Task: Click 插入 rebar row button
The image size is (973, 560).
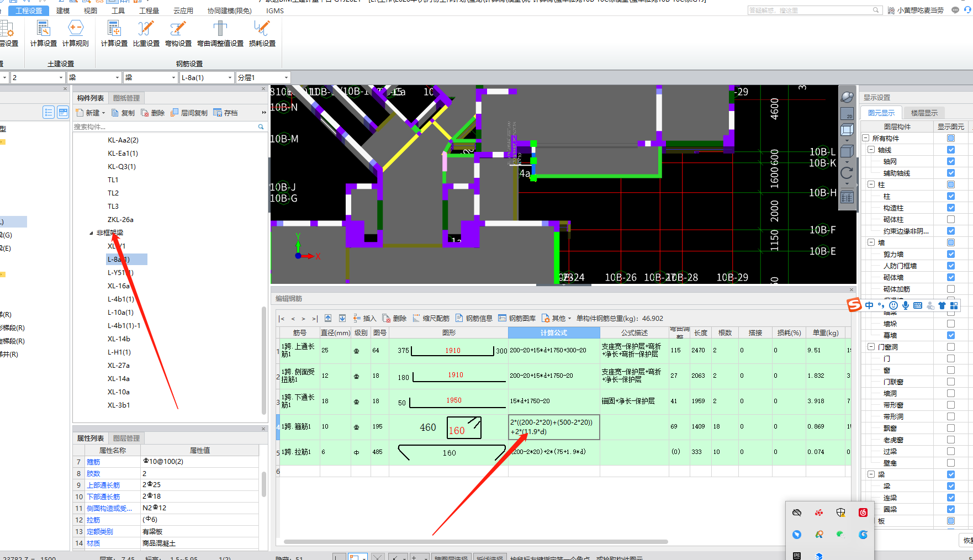Action: pos(364,318)
